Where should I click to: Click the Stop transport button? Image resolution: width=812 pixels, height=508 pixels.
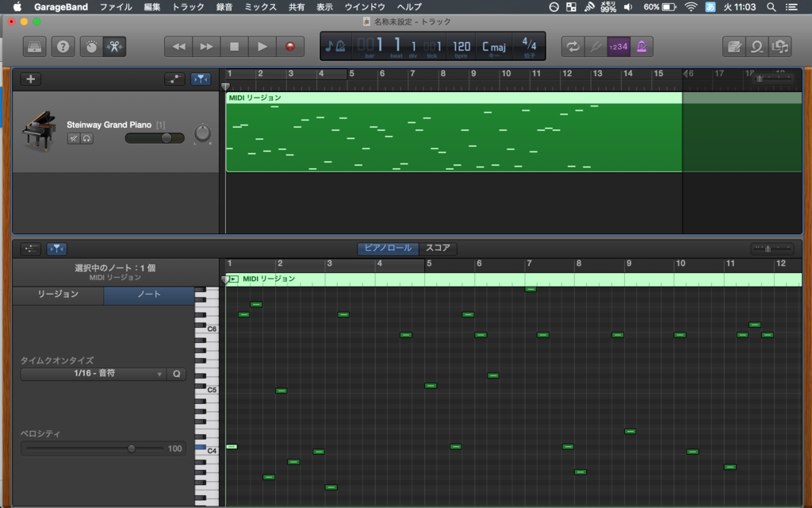(234, 47)
